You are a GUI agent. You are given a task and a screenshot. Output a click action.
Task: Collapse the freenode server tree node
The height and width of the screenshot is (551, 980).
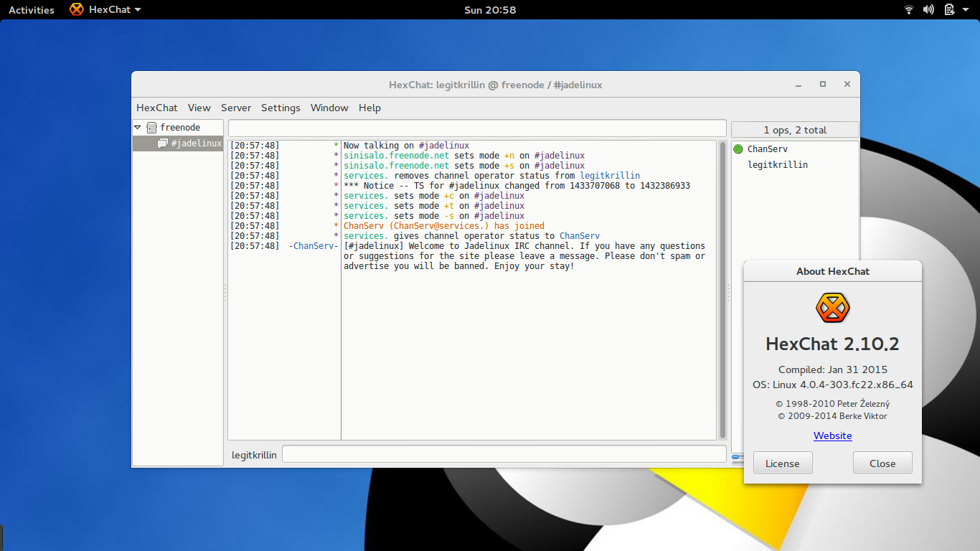[x=138, y=127]
